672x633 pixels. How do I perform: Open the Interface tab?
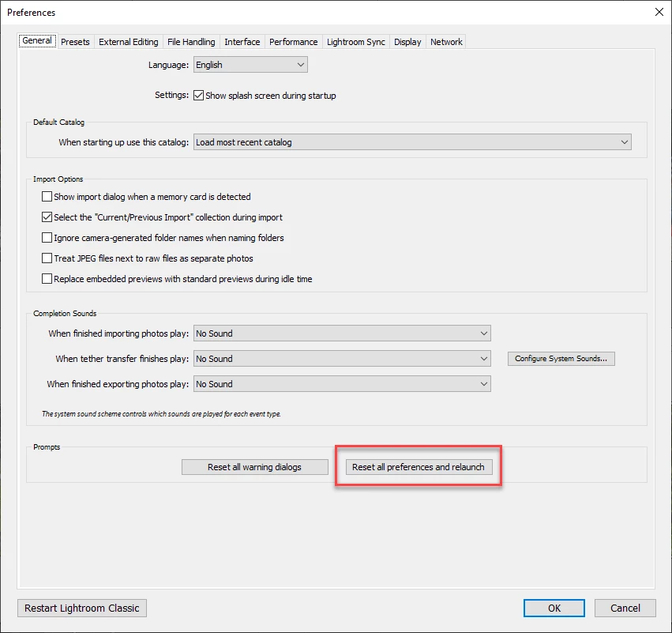click(242, 42)
